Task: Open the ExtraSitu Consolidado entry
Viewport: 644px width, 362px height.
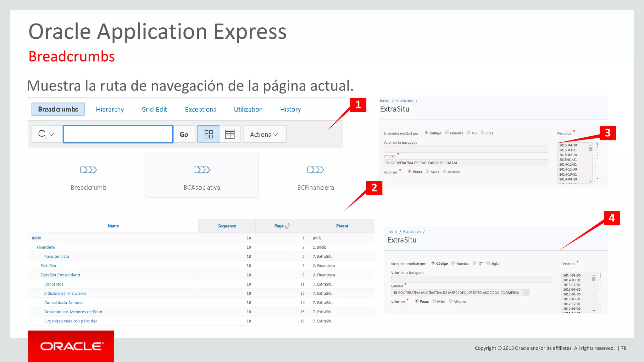Action: click(x=60, y=275)
